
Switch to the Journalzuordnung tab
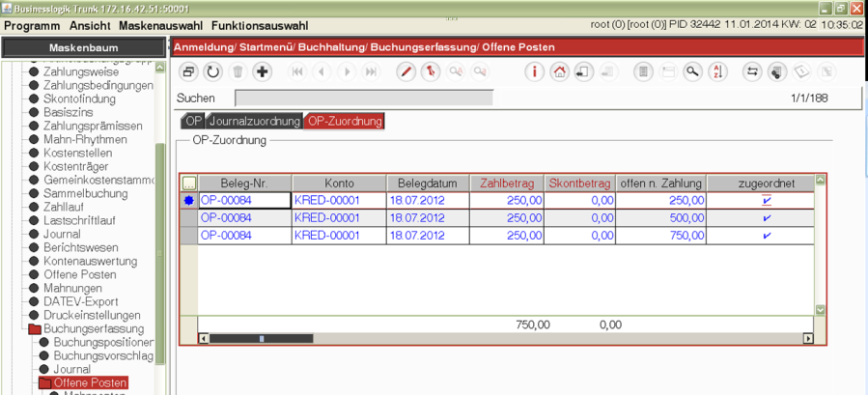255,122
